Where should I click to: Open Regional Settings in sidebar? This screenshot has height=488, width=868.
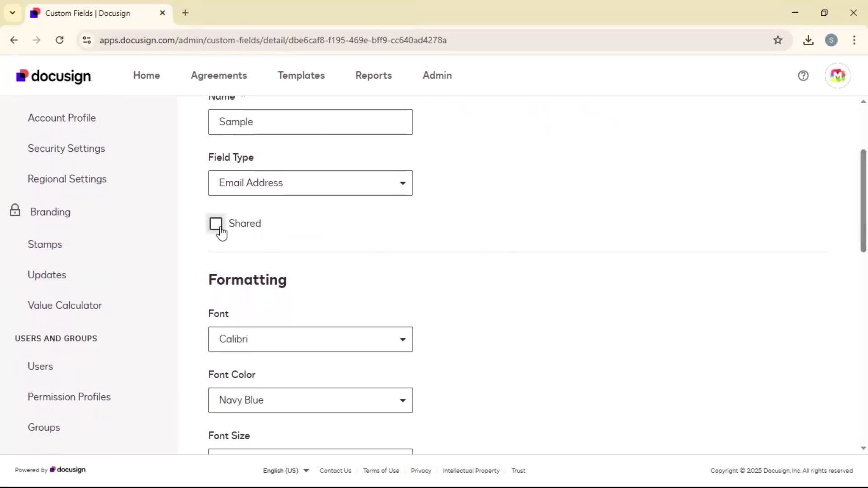coord(67,179)
